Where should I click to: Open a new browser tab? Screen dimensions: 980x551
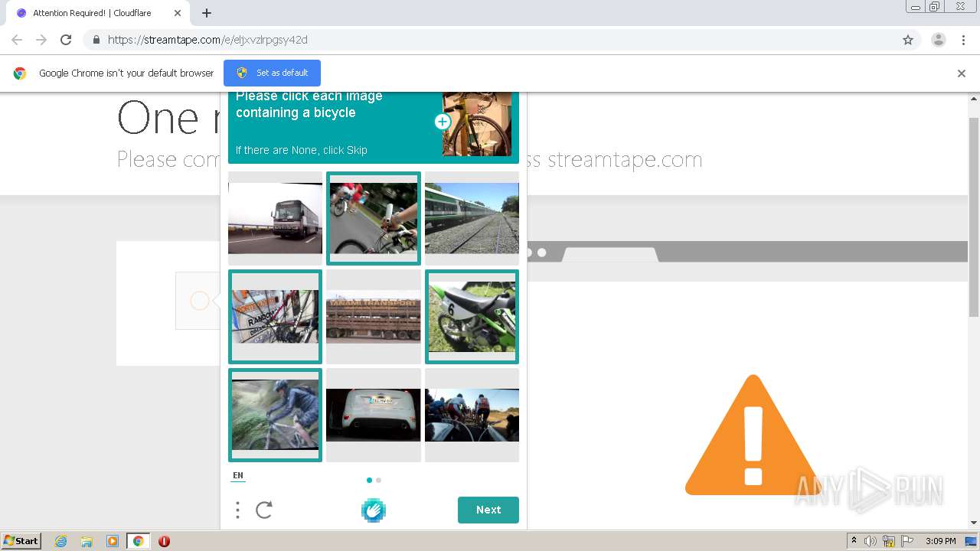[x=207, y=13]
